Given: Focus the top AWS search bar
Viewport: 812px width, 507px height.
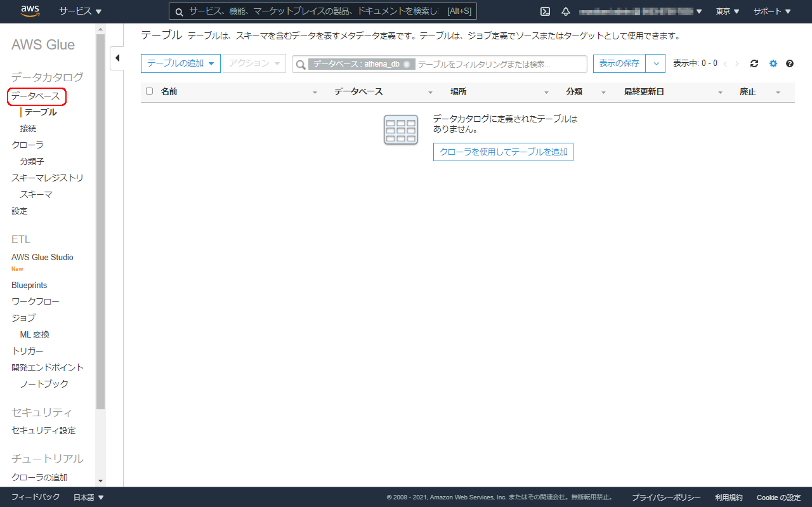Looking at the screenshot, I should click(x=323, y=11).
